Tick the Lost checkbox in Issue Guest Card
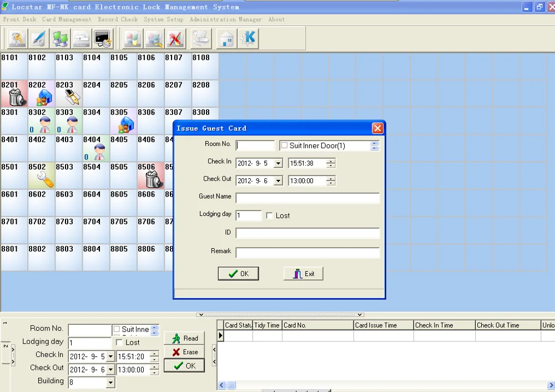 pyautogui.click(x=270, y=215)
